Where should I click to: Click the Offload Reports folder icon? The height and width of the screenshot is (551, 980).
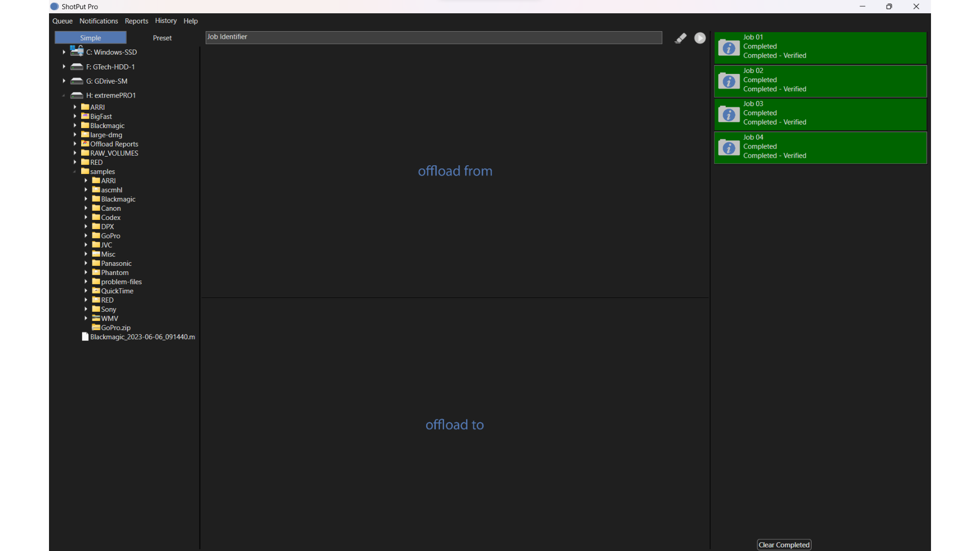click(x=85, y=144)
